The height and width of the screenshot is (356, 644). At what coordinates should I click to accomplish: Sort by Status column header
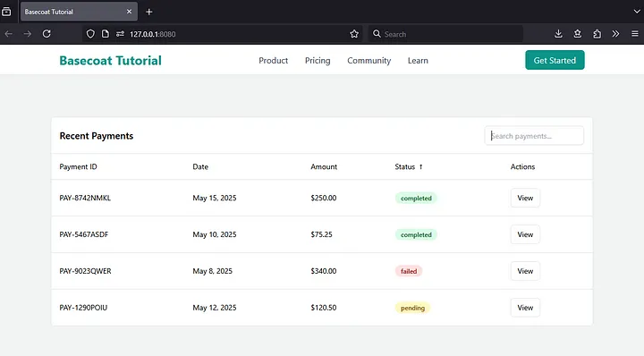pyautogui.click(x=405, y=166)
